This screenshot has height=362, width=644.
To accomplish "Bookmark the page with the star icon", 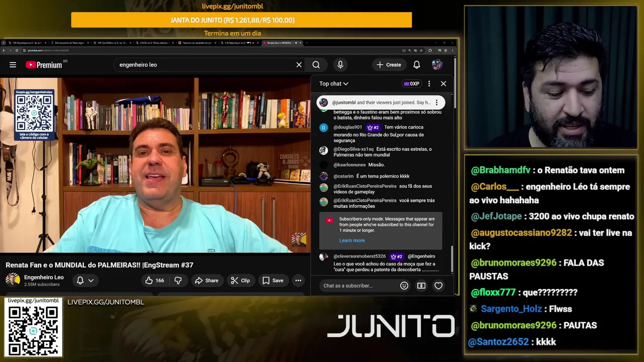I will pos(421,50).
